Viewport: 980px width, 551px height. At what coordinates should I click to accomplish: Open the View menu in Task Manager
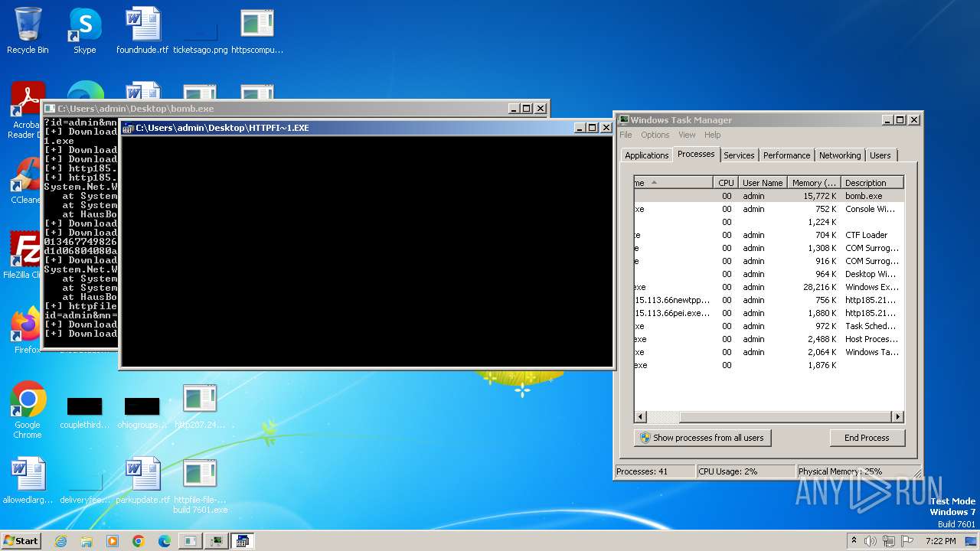[x=687, y=135]
